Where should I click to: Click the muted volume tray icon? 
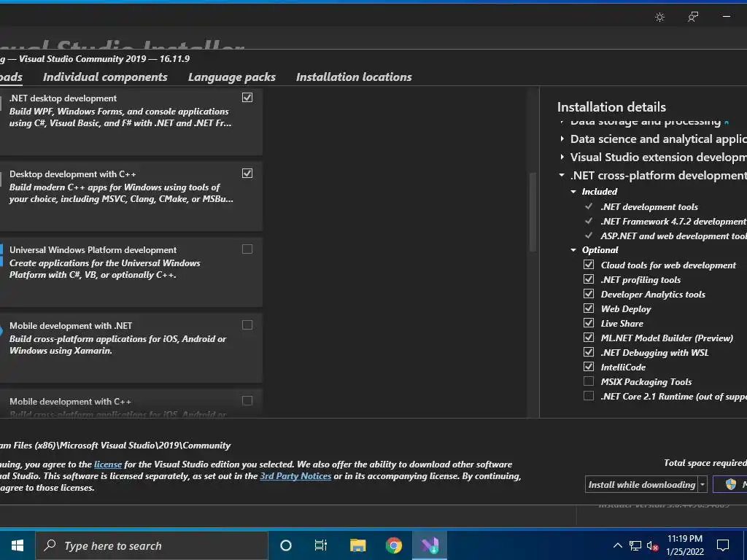point(652,545)
